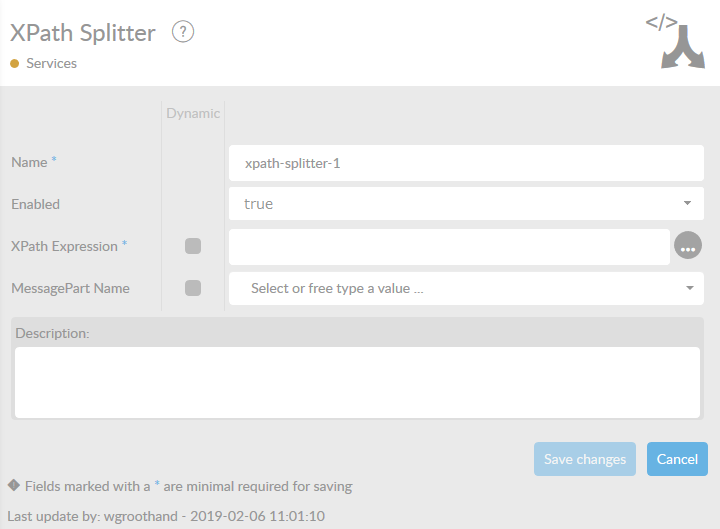Expand the Enabled dropdown arrow

(687, 203)
